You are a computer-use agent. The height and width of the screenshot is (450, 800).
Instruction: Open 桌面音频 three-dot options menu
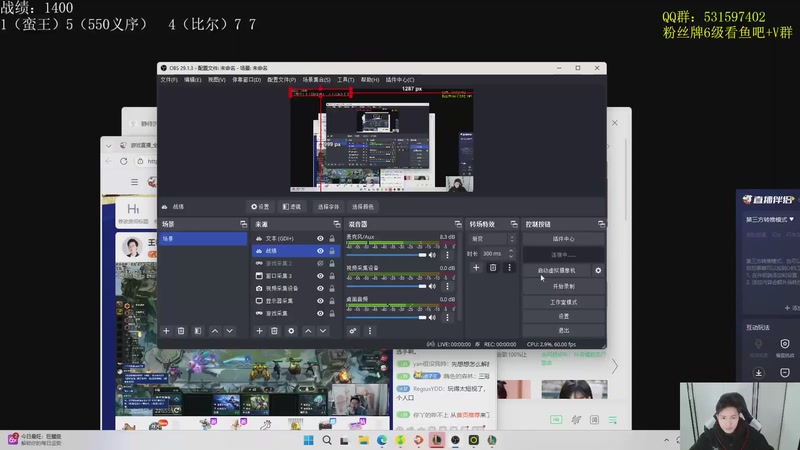click(x=447, y=317)
